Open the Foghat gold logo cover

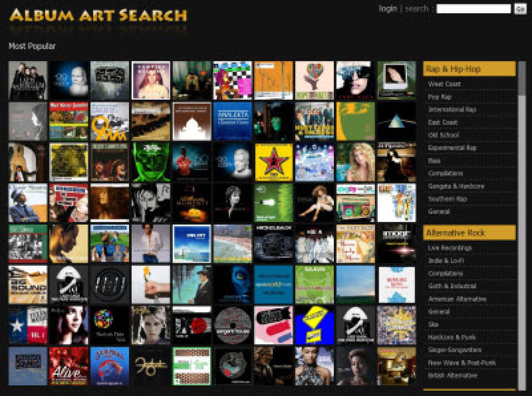[151, 366]
